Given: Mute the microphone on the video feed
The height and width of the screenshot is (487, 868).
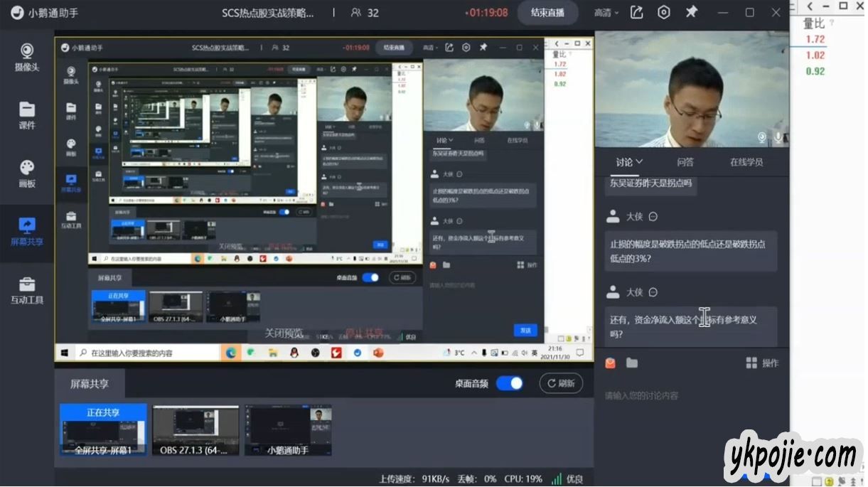Looking at the screenshot, I should pyautogui.click(x=779, y=137).
